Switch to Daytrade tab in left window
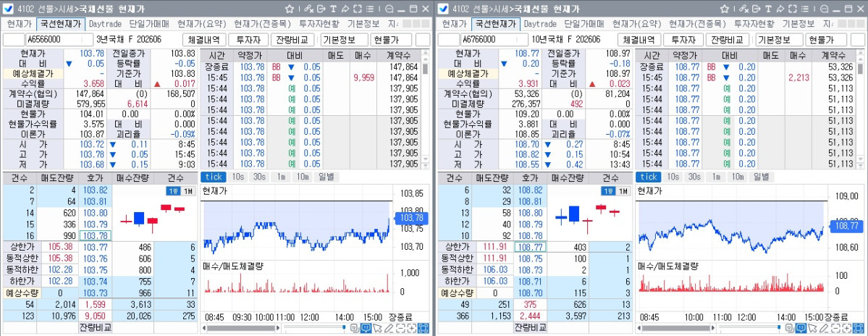The height and width of the screenshot is (336, 868). (105, 24)
